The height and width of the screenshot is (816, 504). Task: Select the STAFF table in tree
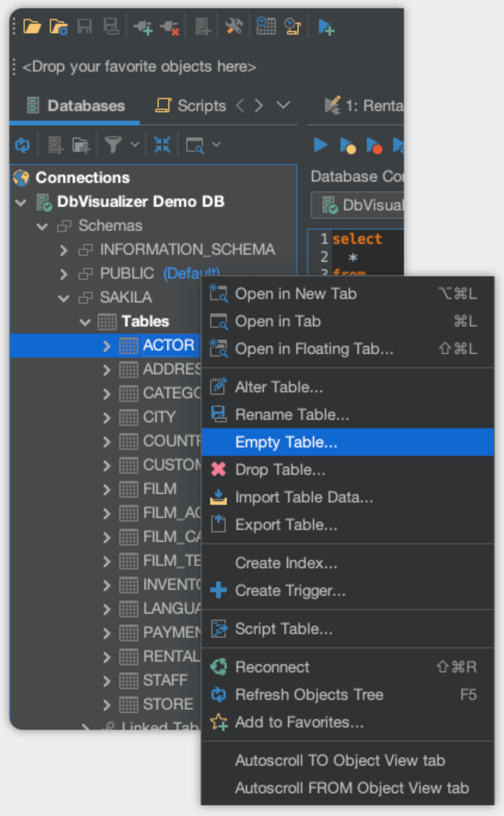(x=165, y=680)
